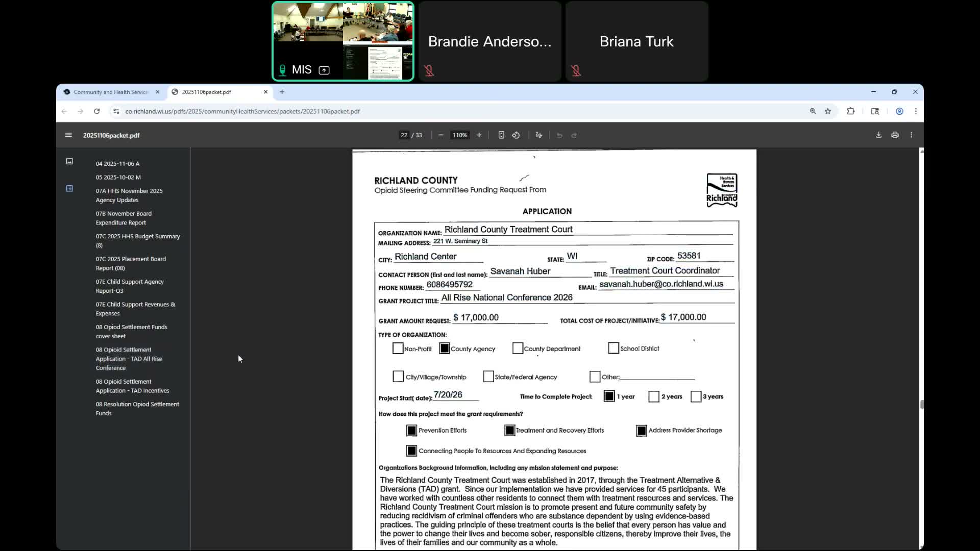This screenshot has width=980, height=551.
Task: Click the zoom out minus button
Action: click(x=441, y=135)
